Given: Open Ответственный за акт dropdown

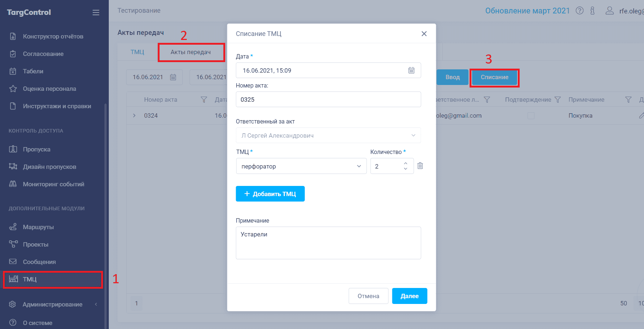Looking at the screenshot, I should coord(328,135).
